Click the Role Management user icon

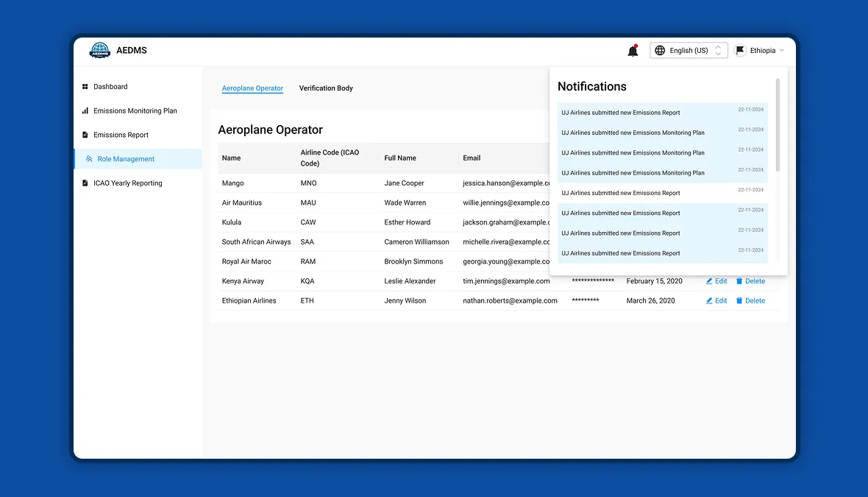point(89,159)
